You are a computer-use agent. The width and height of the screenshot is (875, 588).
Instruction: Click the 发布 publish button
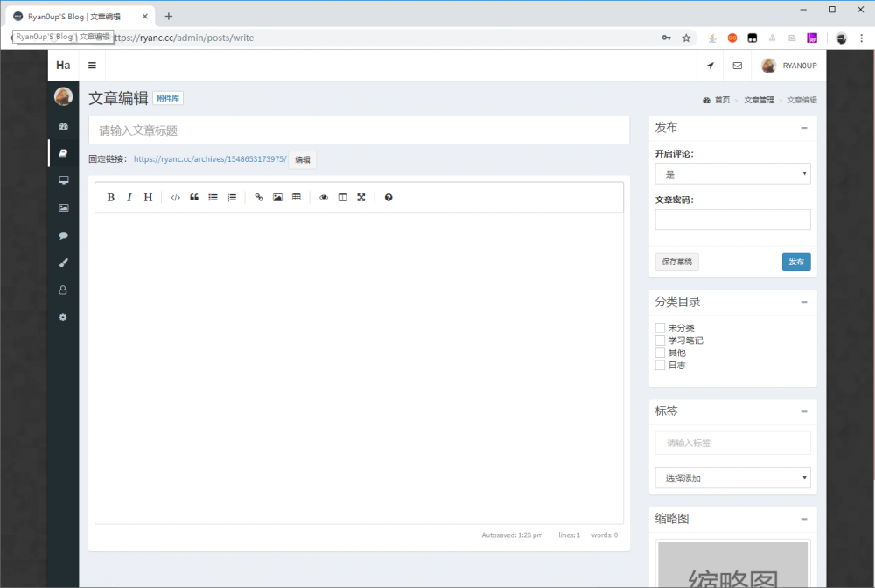tap(795, 261)
